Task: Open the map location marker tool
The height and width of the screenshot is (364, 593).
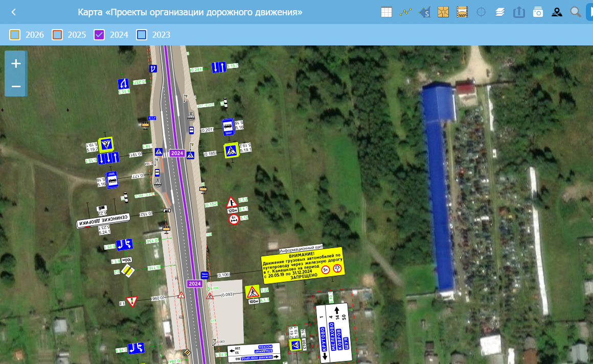Action: 557,12
